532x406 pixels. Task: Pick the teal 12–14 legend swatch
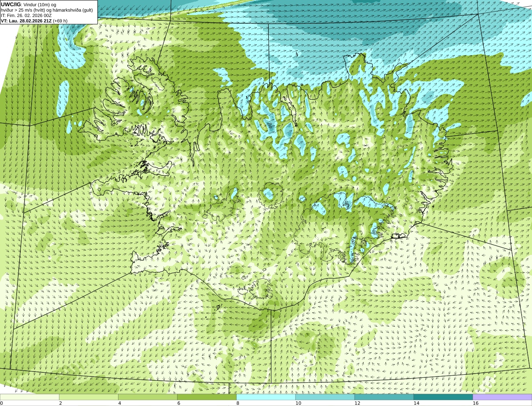pos(384,397)
